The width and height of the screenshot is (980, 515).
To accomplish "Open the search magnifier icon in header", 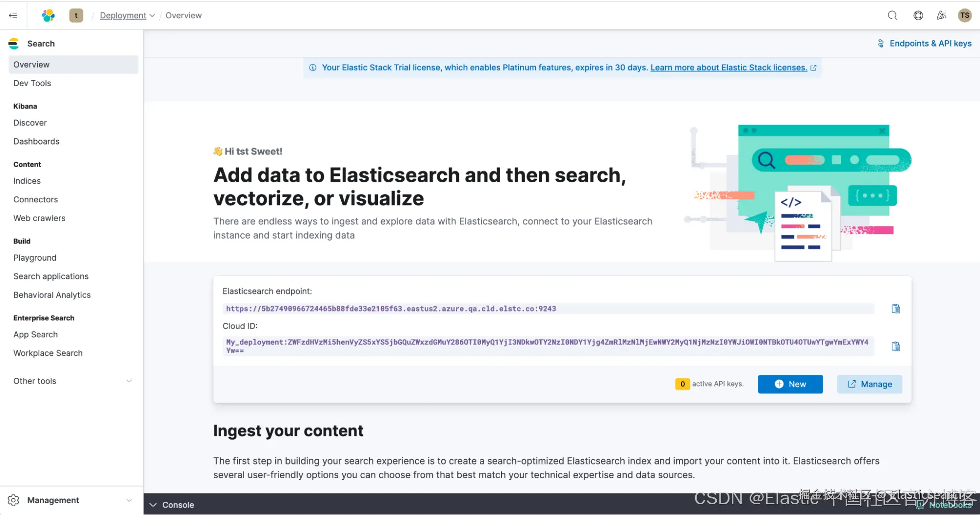I will [892, 16].
